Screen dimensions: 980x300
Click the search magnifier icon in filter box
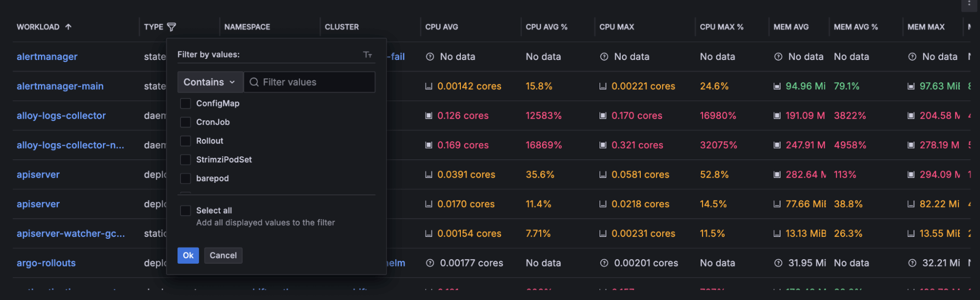pyautogui.click(x=254, y=82)
